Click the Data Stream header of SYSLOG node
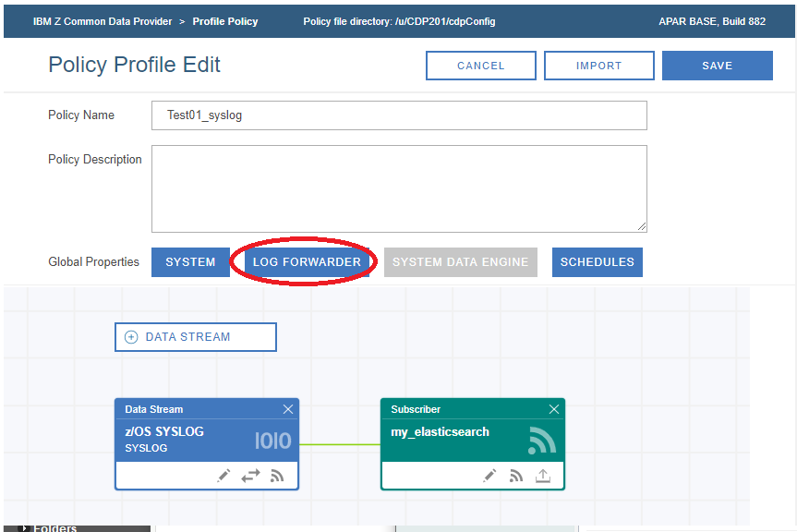This screenshot has height=532, width=797. pyautogui.click(x=154, y=409)
